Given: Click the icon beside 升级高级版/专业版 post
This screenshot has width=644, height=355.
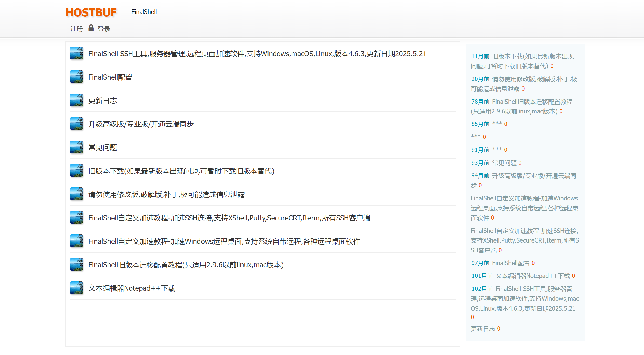Looking at the screenshot, I should click(x=76, y=124).
